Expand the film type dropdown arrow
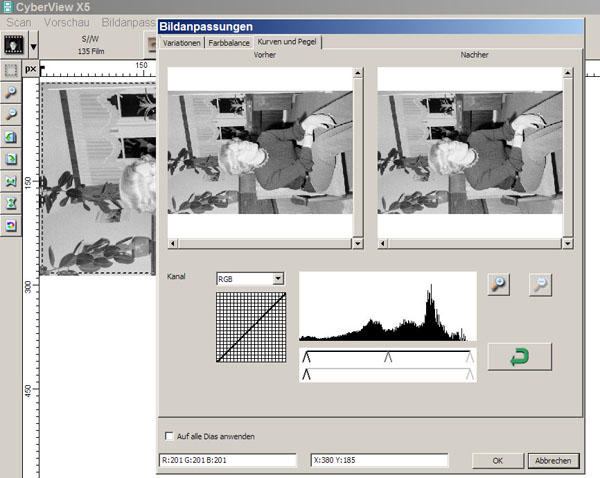The height and width of the screenshot is (478, 600). click(34, 46)
